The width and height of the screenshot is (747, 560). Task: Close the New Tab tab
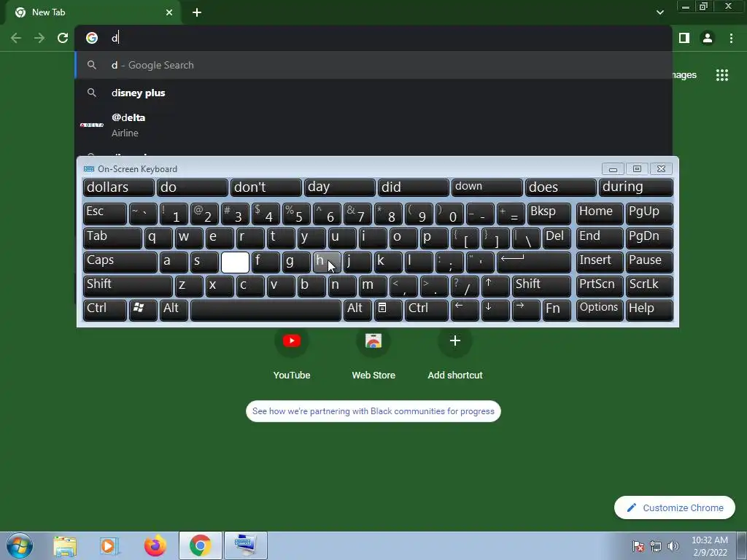coord(169,12)
